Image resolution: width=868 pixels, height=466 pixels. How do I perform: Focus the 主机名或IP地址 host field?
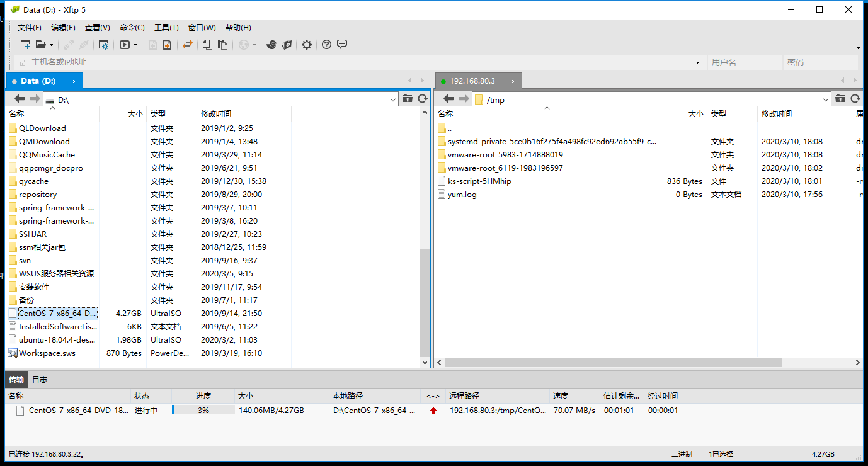359,62
